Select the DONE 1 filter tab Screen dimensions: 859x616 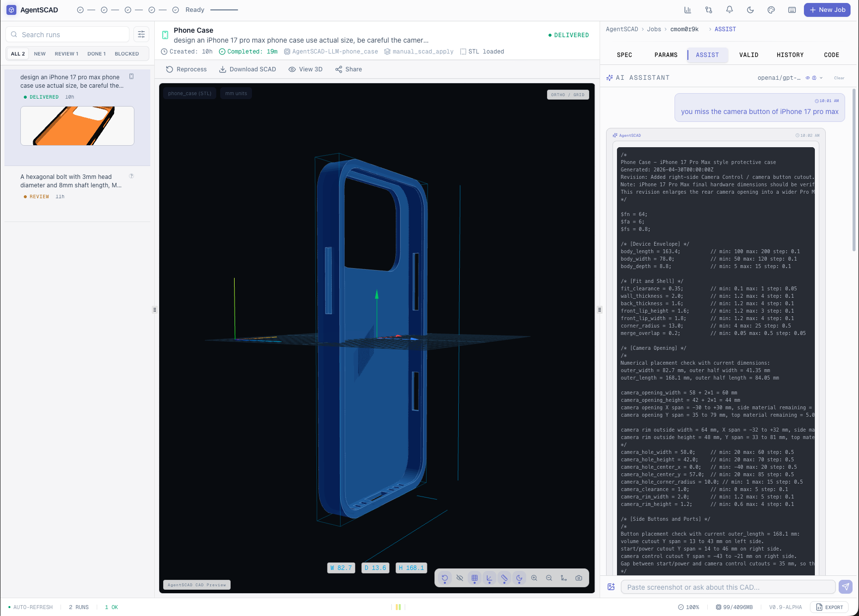coord(96,54)
